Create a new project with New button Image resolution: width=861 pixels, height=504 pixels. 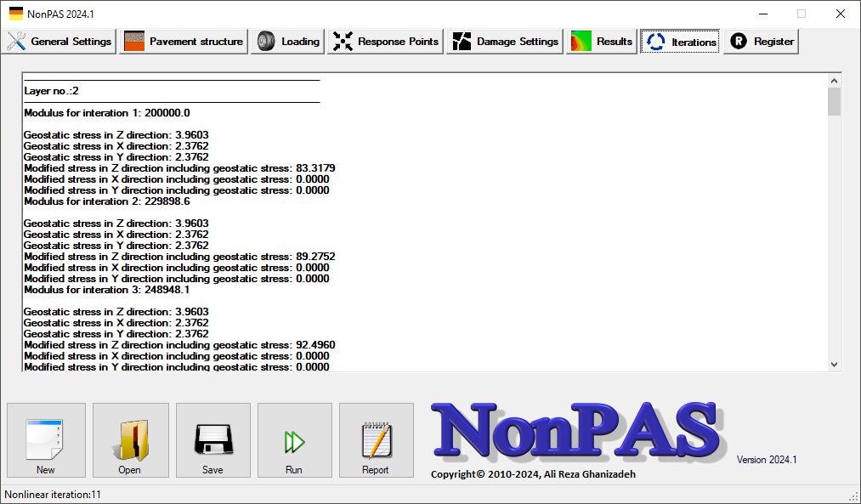tap(46, 440)
